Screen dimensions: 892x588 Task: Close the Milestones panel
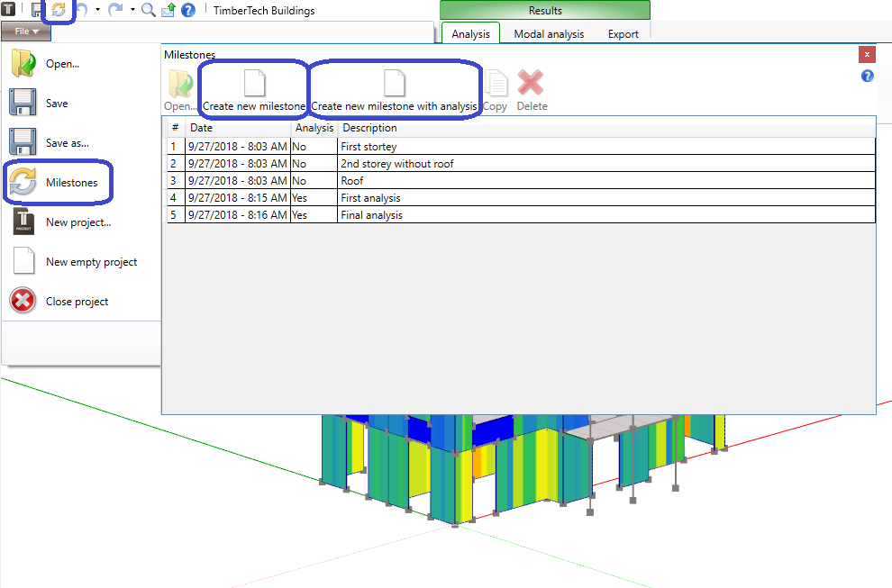(867, 55)
